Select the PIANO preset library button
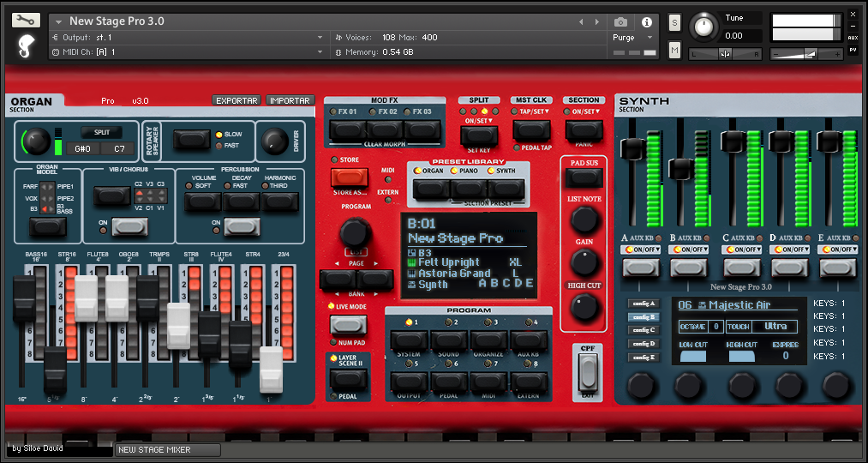The width and height of the screenshot is (868, 463). (x=469, y=189)
